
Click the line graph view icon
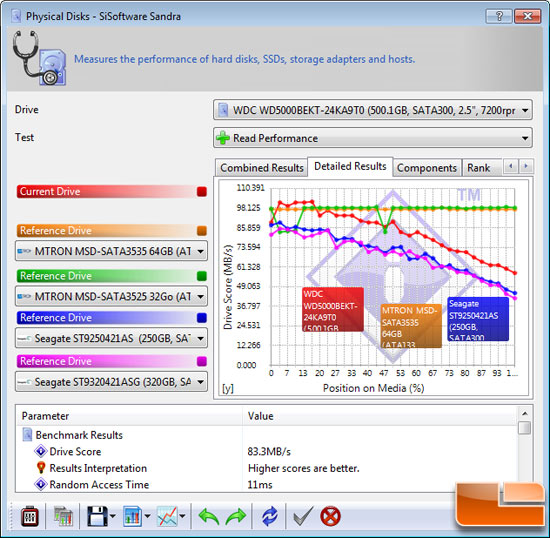167,516
